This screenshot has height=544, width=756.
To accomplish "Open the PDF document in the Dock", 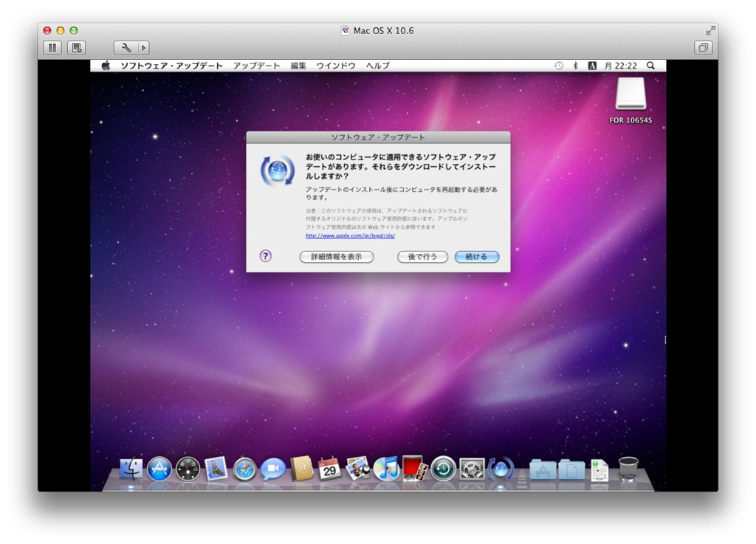I will point(599,470).
